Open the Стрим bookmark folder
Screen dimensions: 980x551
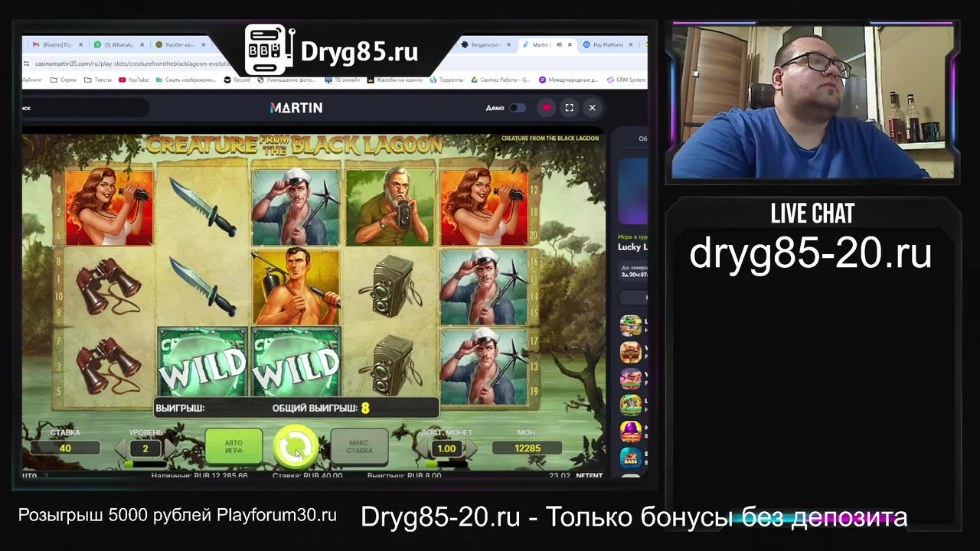pyautogui.click(x=63, y=80)
